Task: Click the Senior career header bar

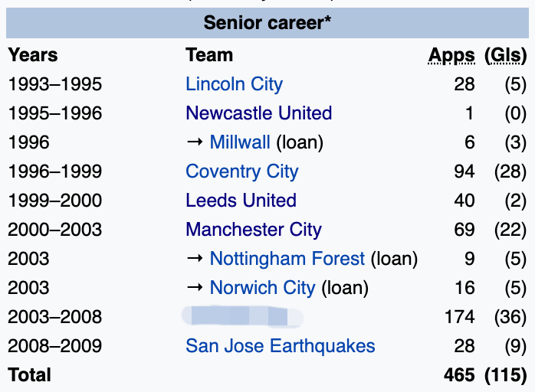Action: point(267,23)
